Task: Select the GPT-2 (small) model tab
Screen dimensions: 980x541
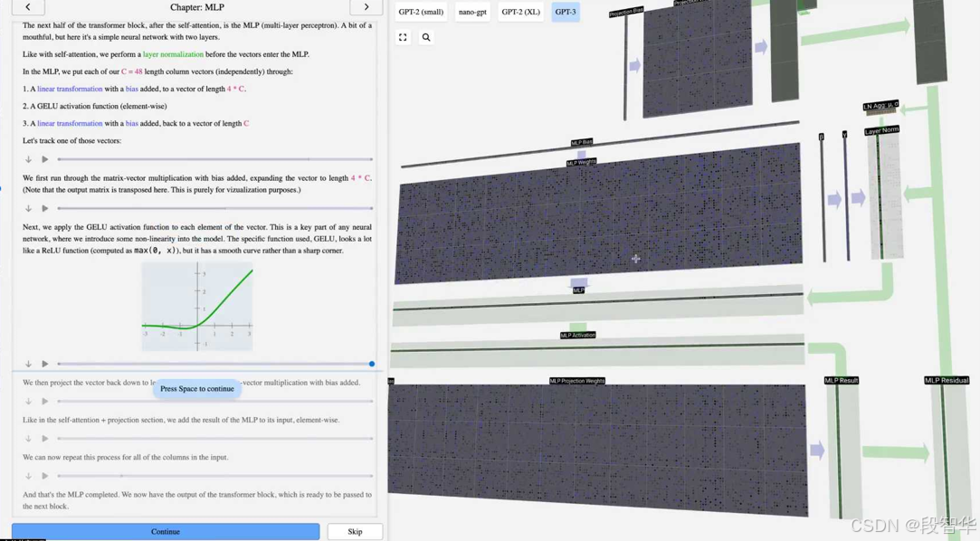Action: click(x=422, y=12)
